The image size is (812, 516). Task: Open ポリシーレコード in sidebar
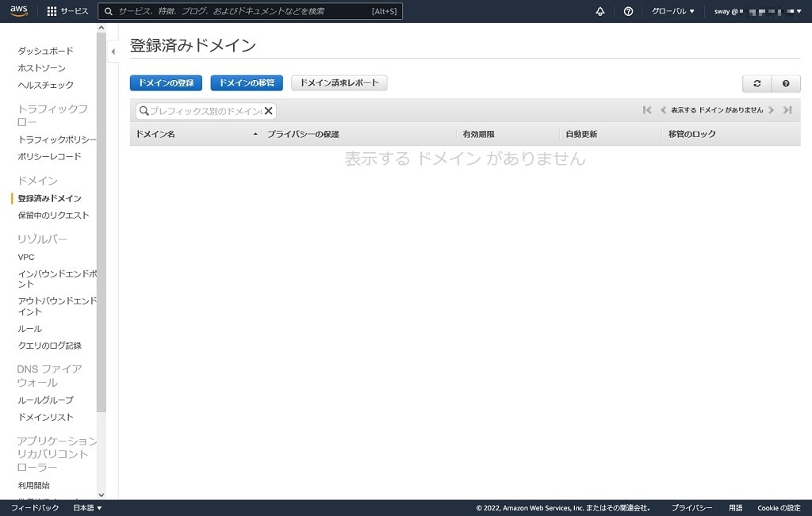coord(49,156)
